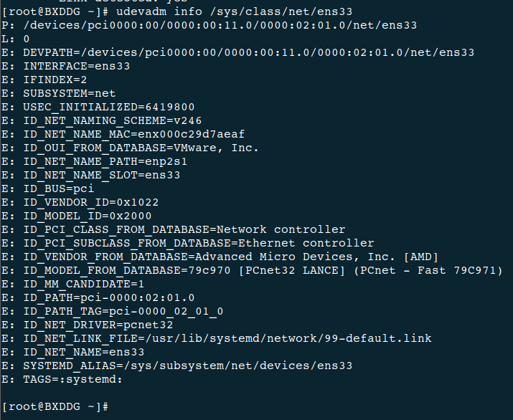Image resolution: width=513 pixels, height=420 pixels.
Task: Click the final empty command prompt line
Action: (56, 406)
